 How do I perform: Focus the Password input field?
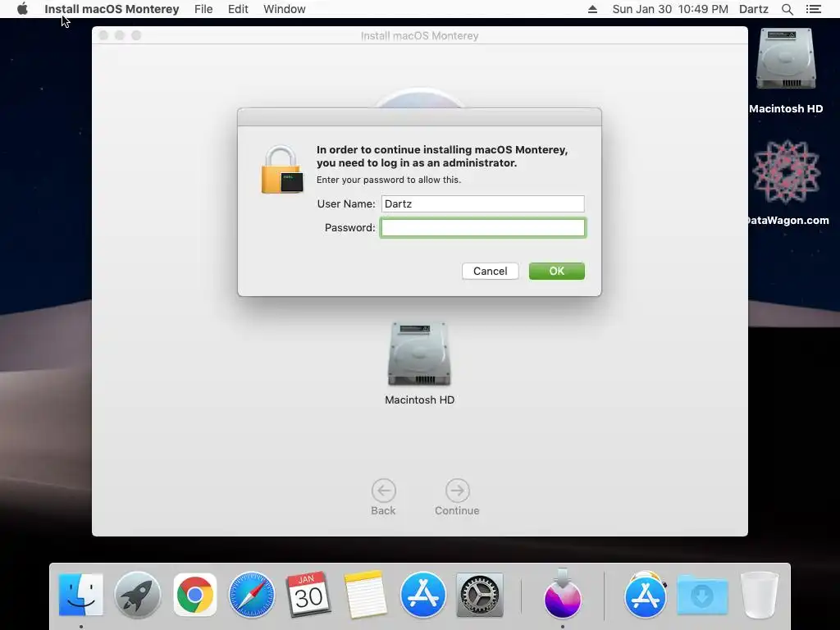(x=482, y=228)
